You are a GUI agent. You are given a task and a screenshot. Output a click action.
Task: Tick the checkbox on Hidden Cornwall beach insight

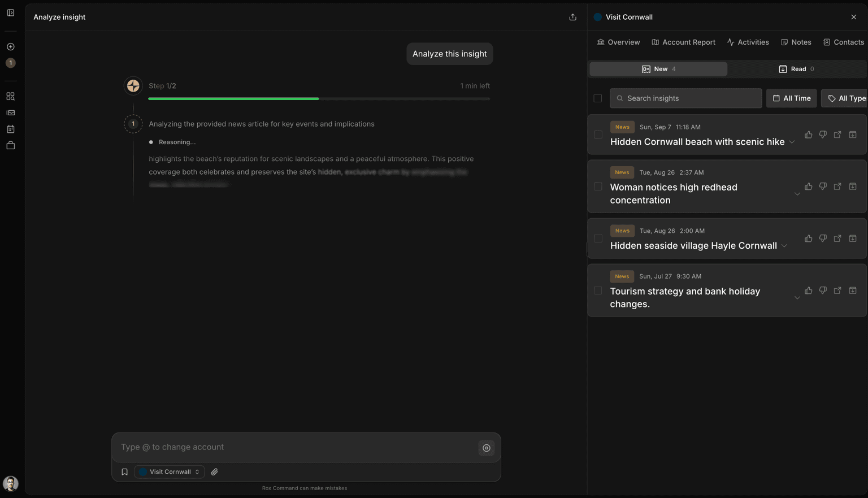pos(598,135)
